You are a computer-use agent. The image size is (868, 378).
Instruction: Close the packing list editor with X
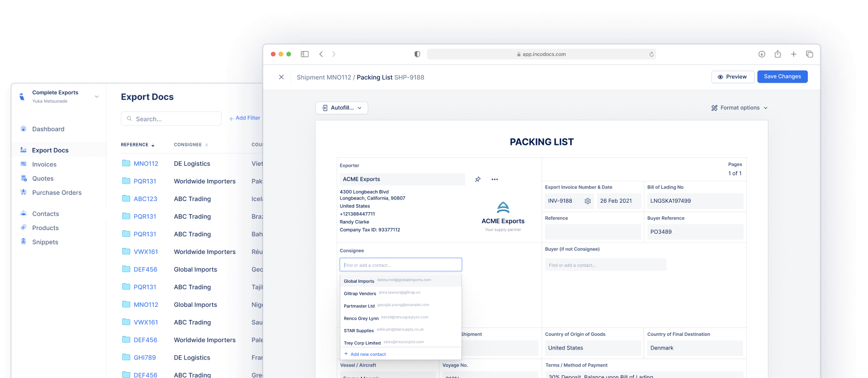tap(281, 77)
